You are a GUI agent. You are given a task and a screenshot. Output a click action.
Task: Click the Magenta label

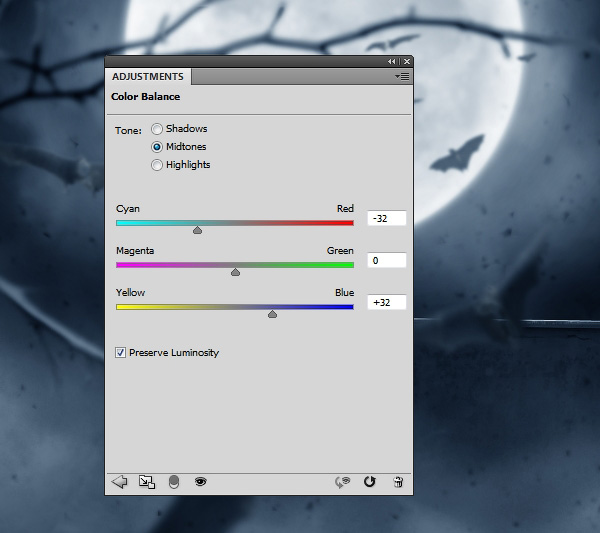click(x=135, y=251)
